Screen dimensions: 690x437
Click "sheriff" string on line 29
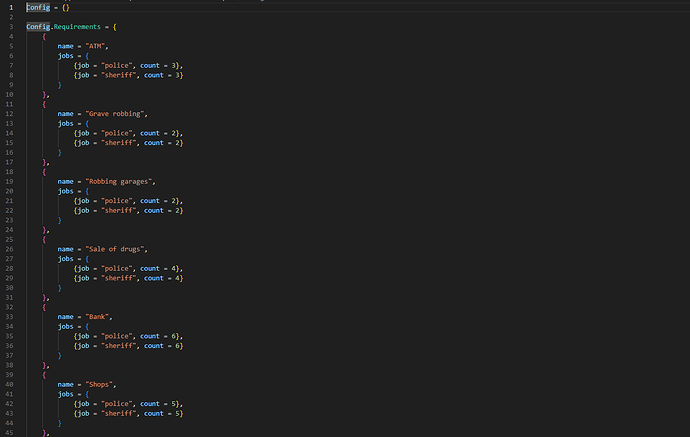point(119,278)
